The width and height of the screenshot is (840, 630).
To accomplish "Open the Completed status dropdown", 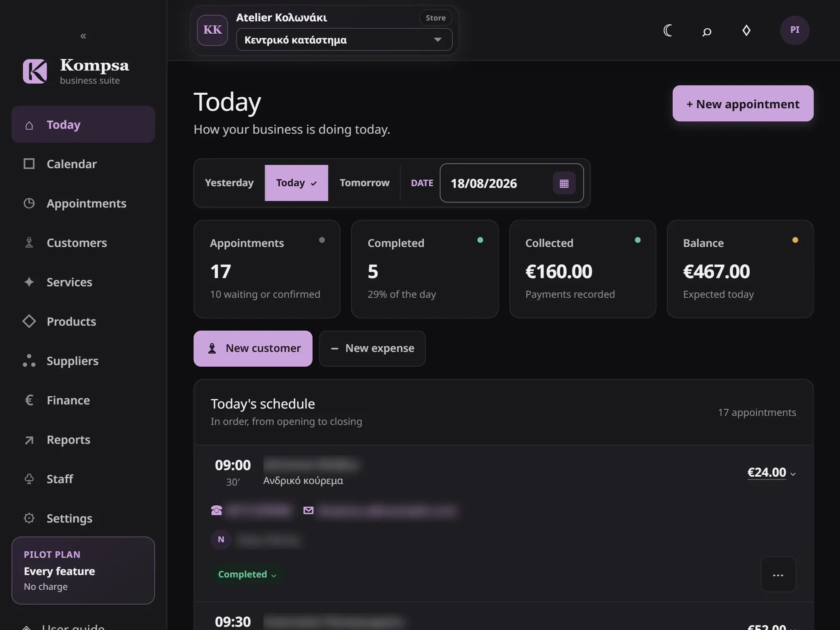I will click(247, 574).
